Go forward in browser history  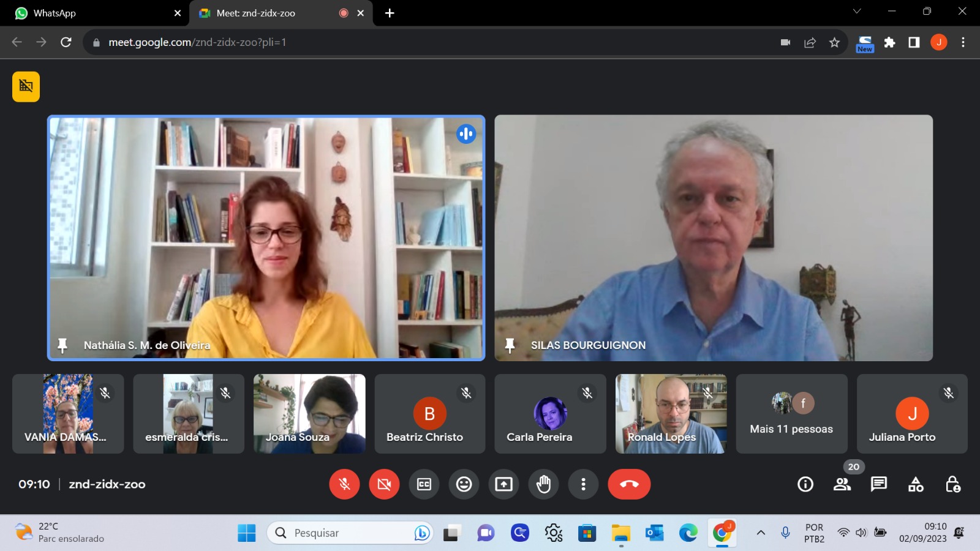(41, 42)
